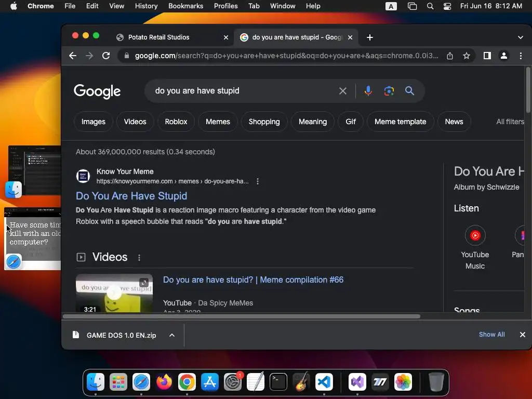Launch Safari from the Dock

141,382
